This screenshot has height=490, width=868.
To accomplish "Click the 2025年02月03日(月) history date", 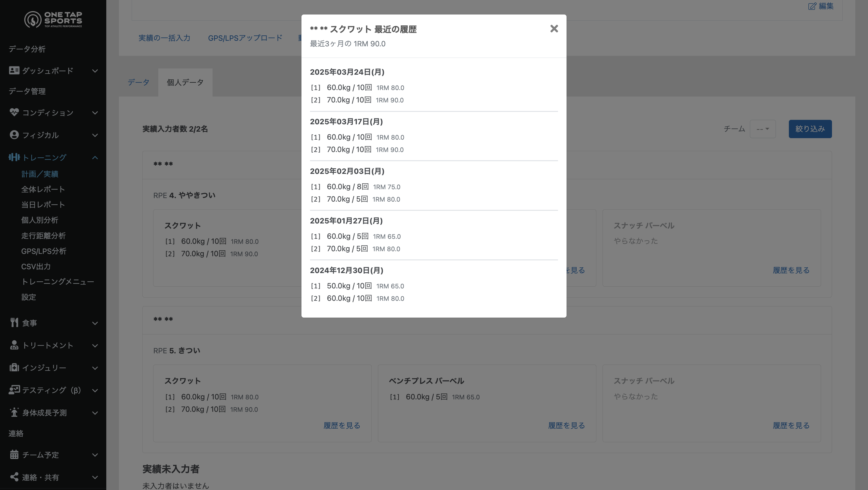I will (347, 171).
